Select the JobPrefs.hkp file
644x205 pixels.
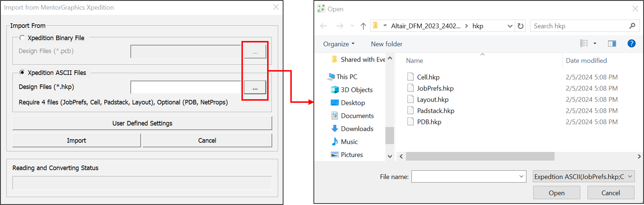pos(435,88)
